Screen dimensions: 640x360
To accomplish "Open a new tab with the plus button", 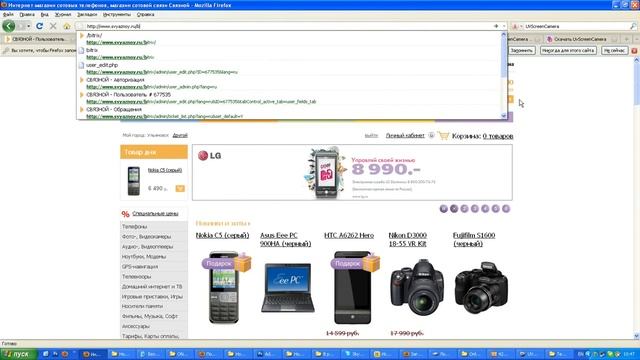I will pyautogui.click(x=627, y=39).
